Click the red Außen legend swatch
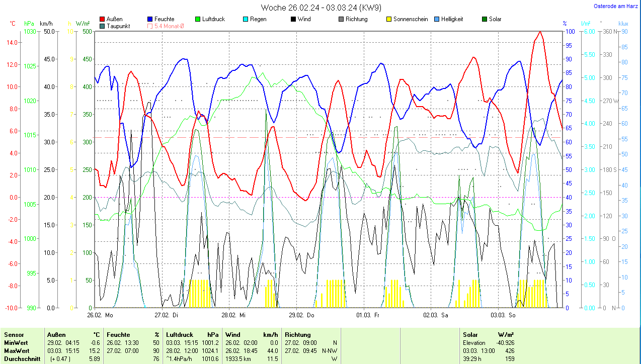 (x=103, y=19)
